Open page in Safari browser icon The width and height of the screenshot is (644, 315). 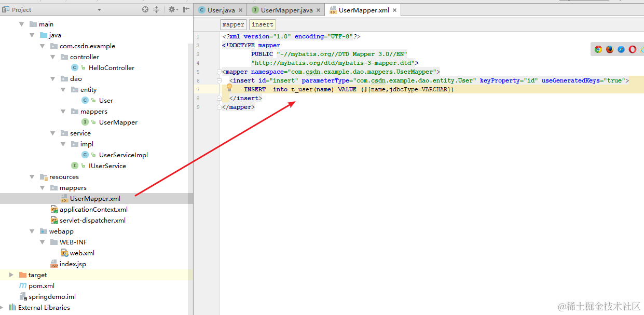(x=621, y=49)
